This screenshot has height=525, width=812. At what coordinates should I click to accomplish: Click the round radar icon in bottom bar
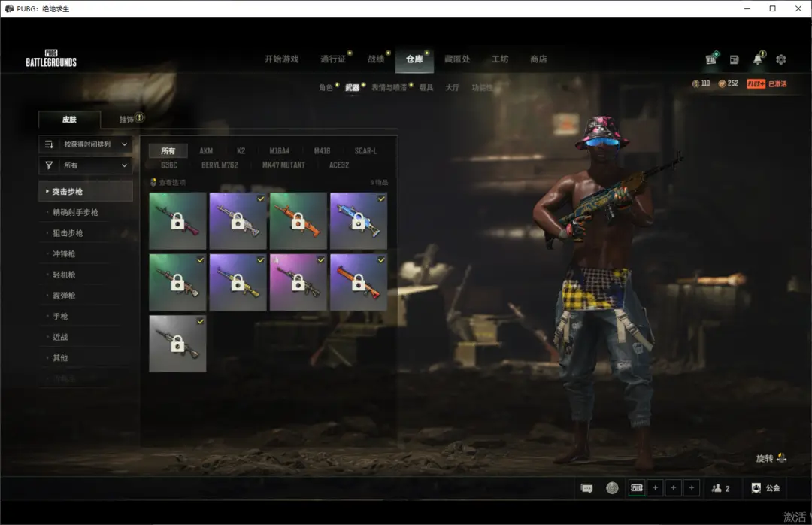tap(612, 488)
